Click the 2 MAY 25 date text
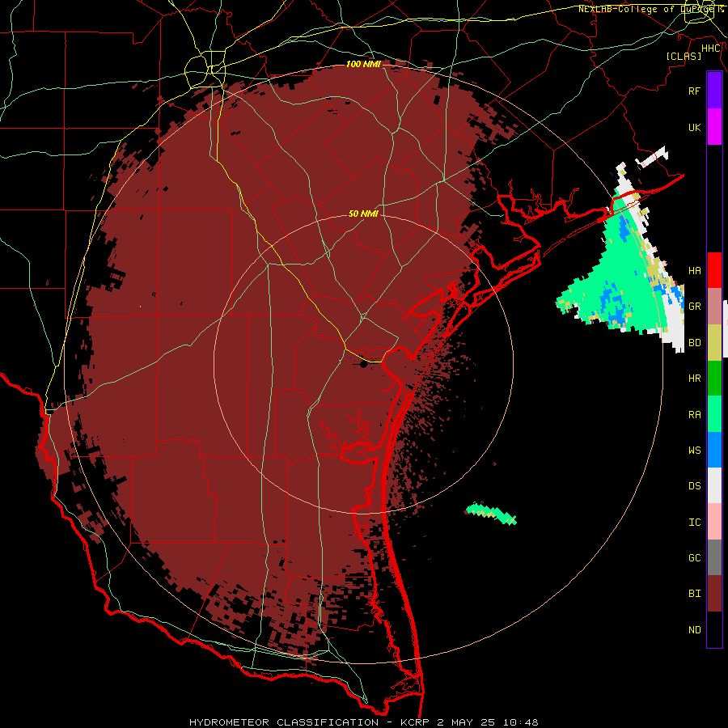728x728 pixels. [466, 722]
